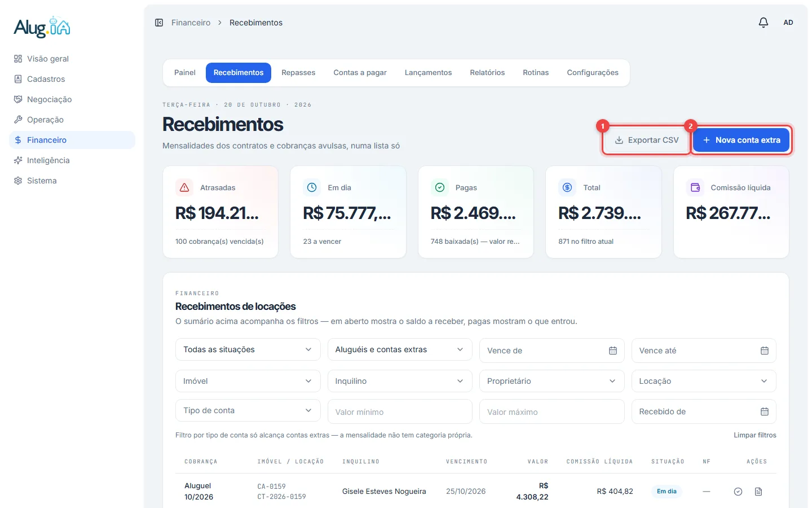Toggle the sidebar collapse icon
The height and width of the screenshot is (508, 812).
click(x=159, y=23)
